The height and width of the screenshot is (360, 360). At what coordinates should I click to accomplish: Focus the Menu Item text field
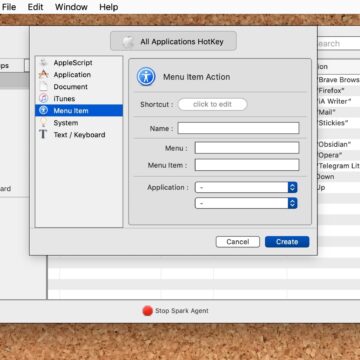(247, 165)
